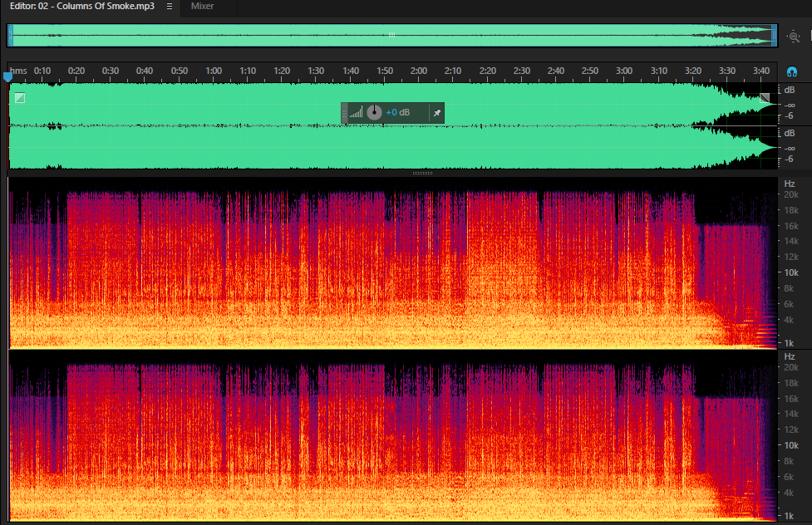
Task: Click the 4k label on lower spectrogram scale
Action: tap(789, 493)
